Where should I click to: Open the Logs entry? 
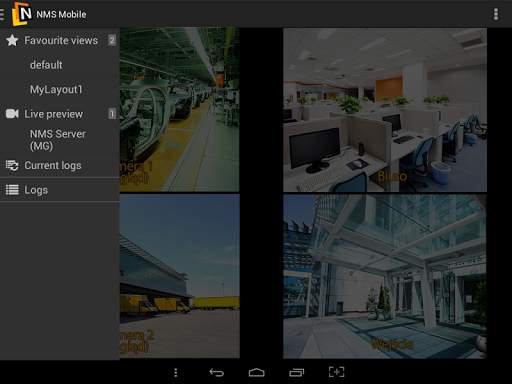pos(60,190)
